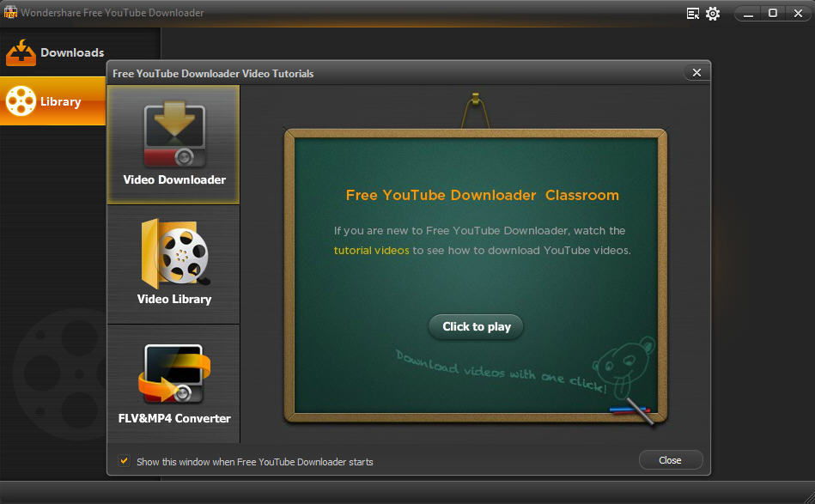This screenshot has width=815, height=504.
Task: Dismiss the Video Tutorials dialog with X
Action: click(x=696, y=73)
